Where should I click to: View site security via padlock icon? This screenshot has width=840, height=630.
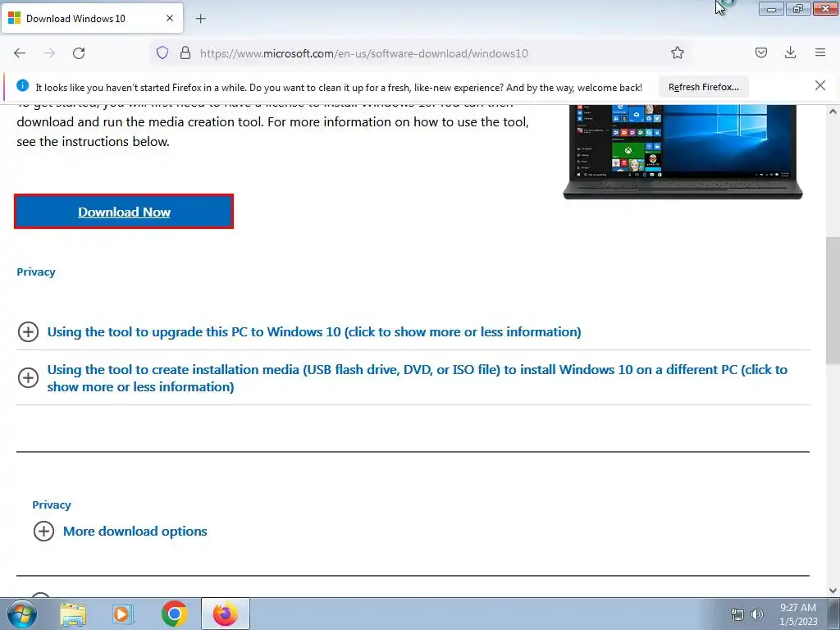pyautogui.click(x=185, y=53)
